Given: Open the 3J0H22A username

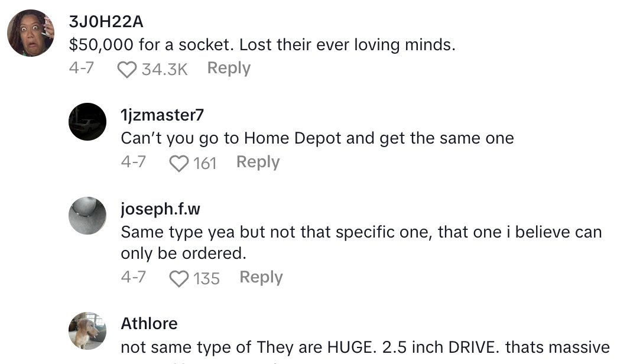Looking at the screenshot, I should (106, 22).
